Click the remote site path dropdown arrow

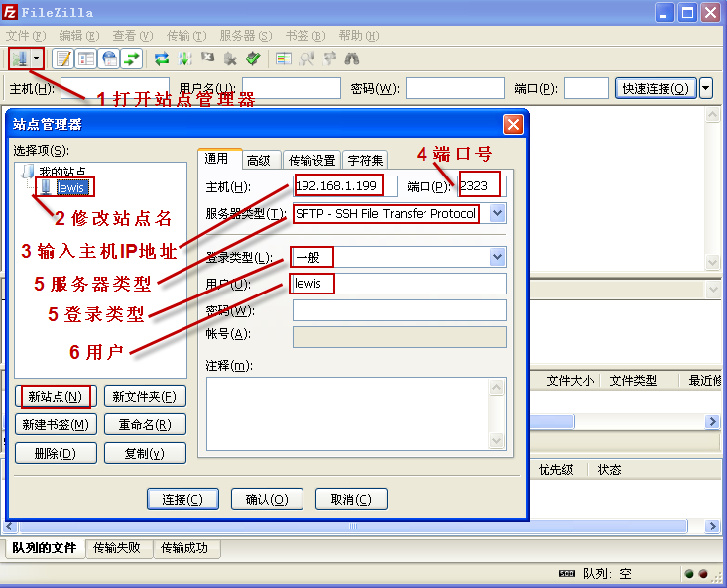click(713, 291)
